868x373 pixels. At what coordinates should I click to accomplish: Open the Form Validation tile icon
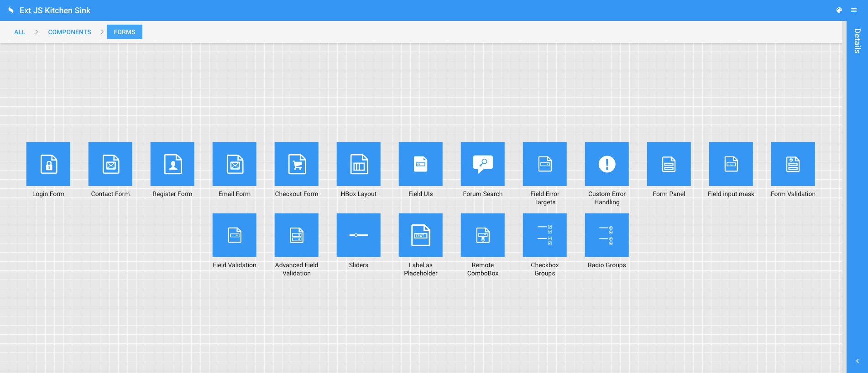[793, 164]
